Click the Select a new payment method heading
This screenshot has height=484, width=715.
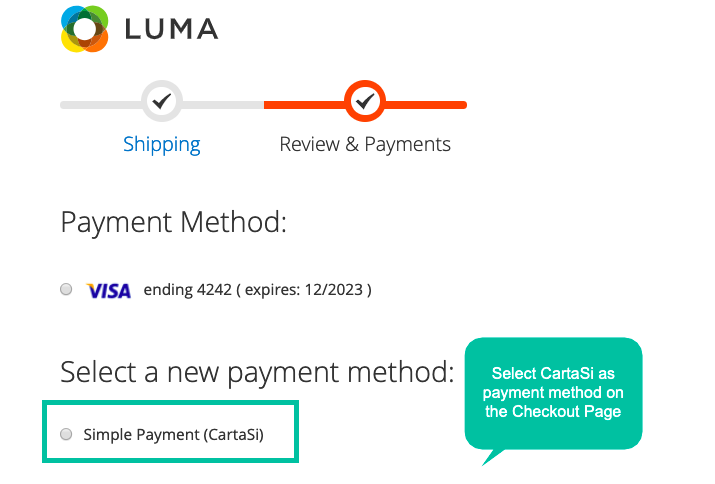click(257, 372)
